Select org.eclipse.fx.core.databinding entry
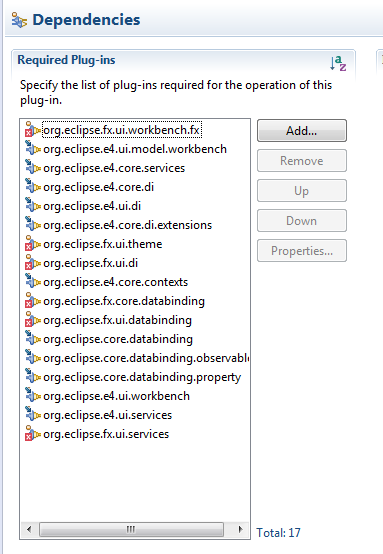The height and width of the screenshot is (554, 383). click(x=124, y=301)
